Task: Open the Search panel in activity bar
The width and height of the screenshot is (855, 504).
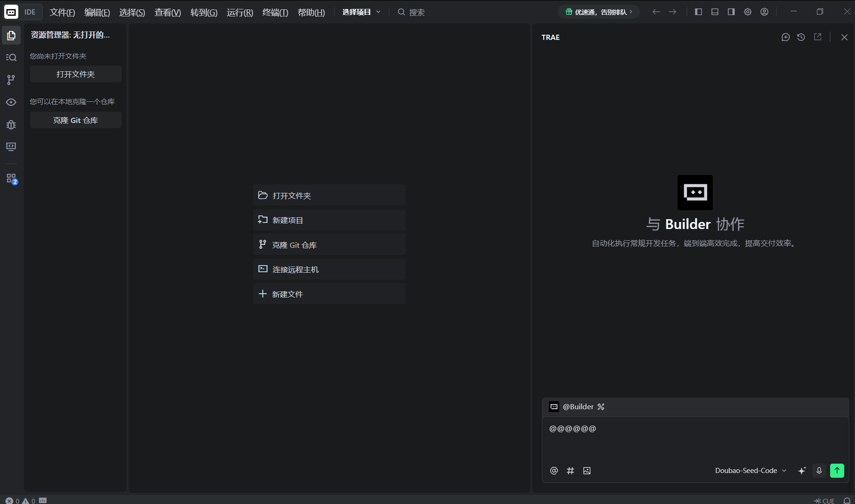Action: 11,57
